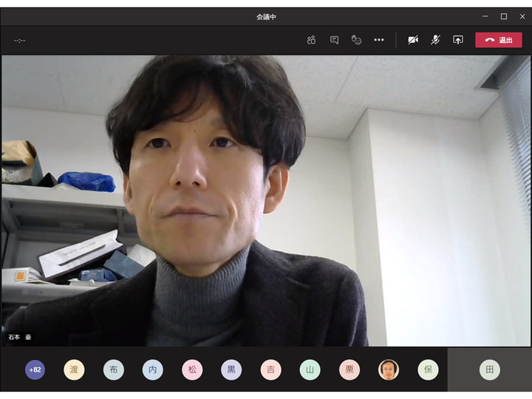
Task: Open the meeting chat panel
Action: click(334, 40)
